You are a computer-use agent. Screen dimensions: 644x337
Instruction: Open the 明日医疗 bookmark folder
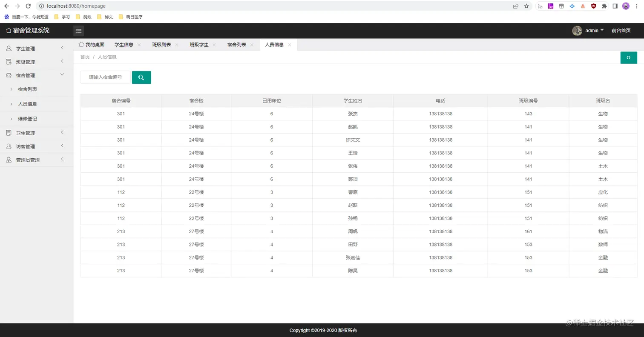(x=130, y=17)
